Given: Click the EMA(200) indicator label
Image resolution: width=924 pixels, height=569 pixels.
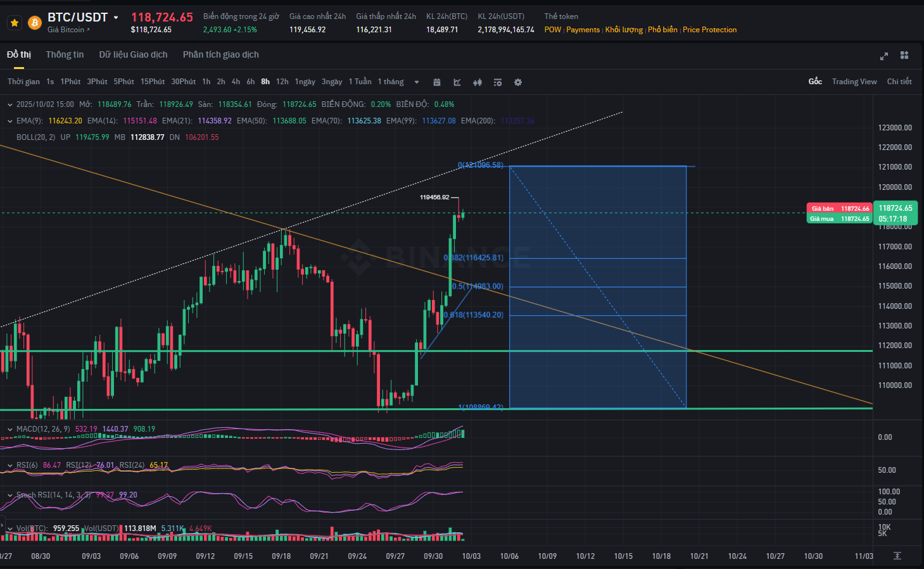Looking at the screenshot, I should 478,121.
